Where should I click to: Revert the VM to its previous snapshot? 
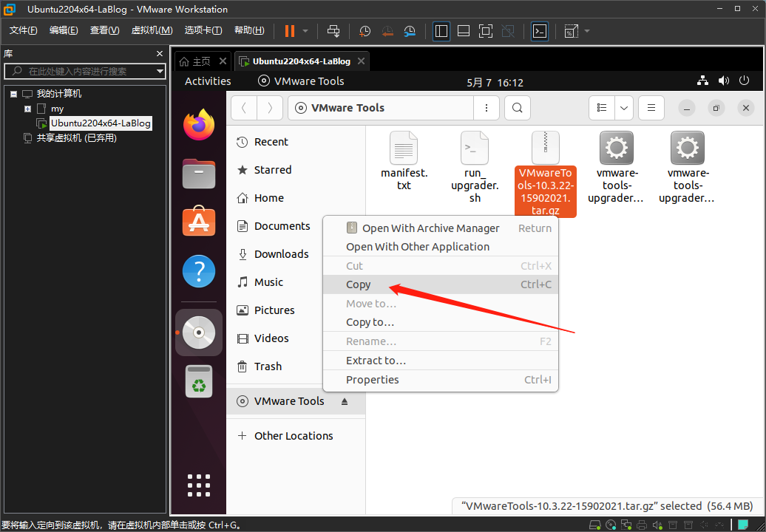click(387, 31)
